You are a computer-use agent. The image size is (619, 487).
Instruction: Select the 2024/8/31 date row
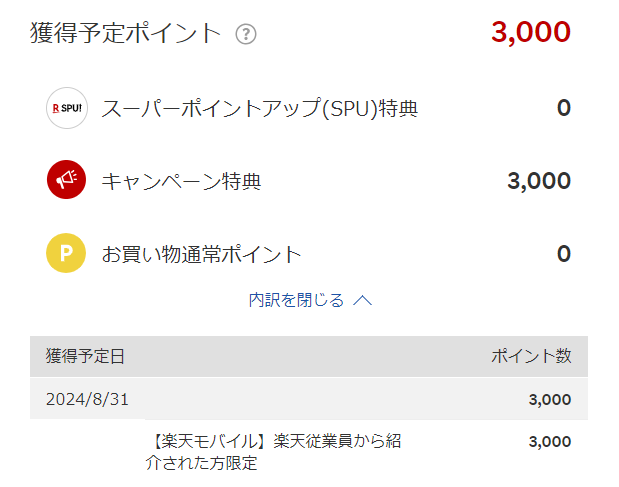[309, 399]
